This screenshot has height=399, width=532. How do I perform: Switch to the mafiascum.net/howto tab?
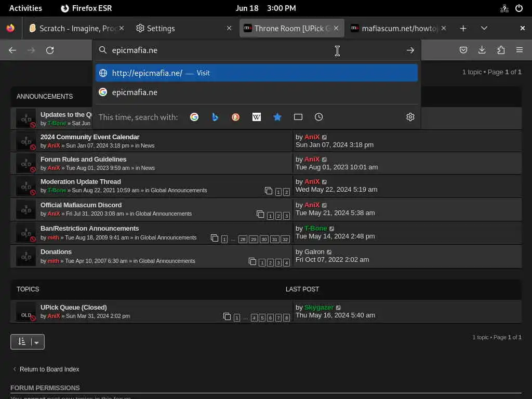pyautogui.click(x=395, y=29)
